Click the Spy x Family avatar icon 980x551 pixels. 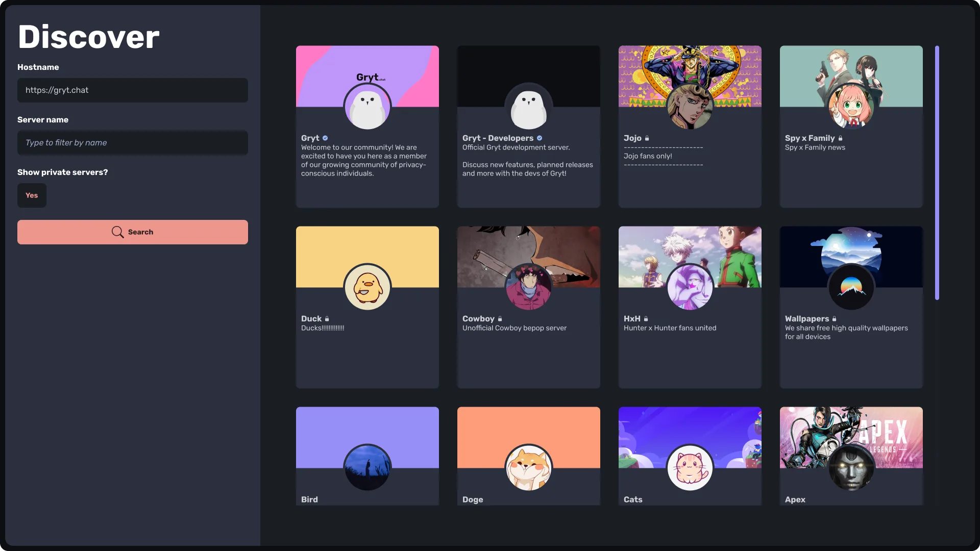click(x=851, y=107)
